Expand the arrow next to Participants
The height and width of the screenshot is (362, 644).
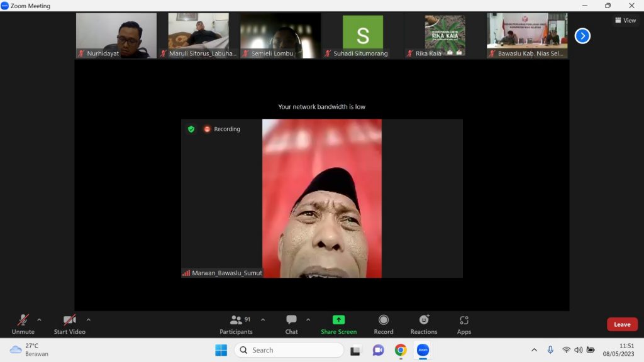tap(263, 319)
